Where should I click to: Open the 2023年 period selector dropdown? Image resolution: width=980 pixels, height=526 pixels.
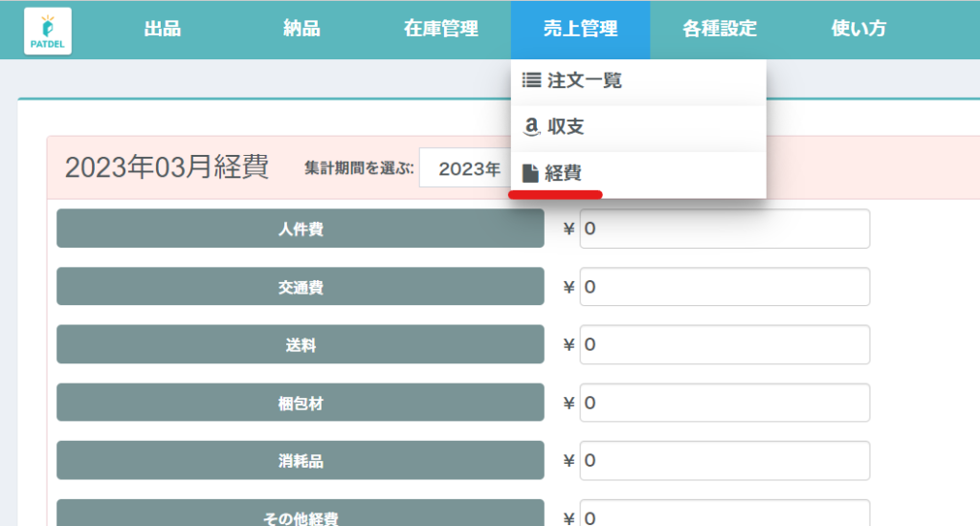click(467, 169)
